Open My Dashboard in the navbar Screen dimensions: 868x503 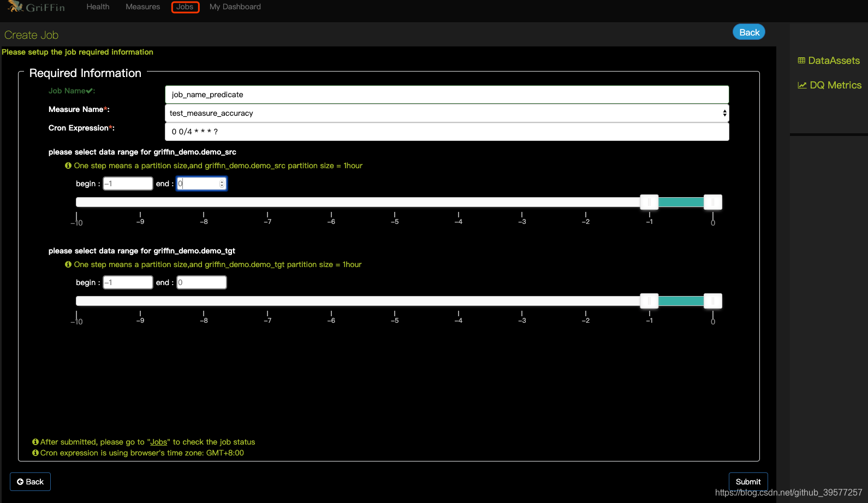point(235,7)
